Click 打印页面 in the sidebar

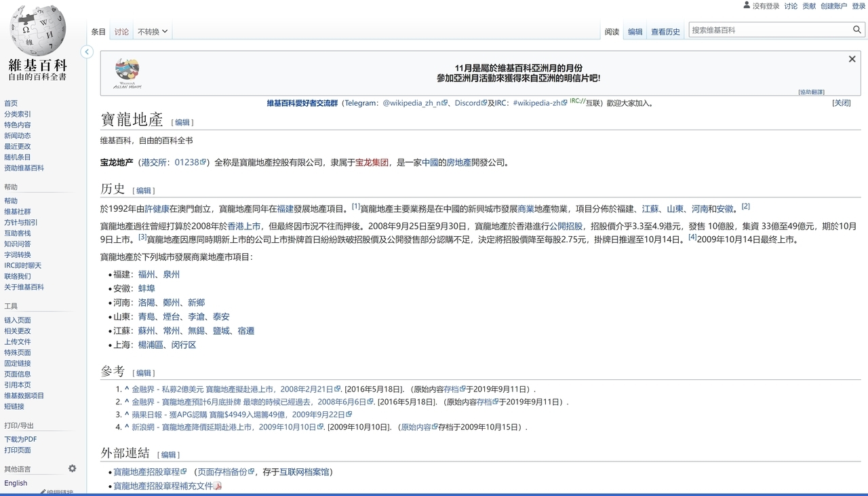pos(18,450)
